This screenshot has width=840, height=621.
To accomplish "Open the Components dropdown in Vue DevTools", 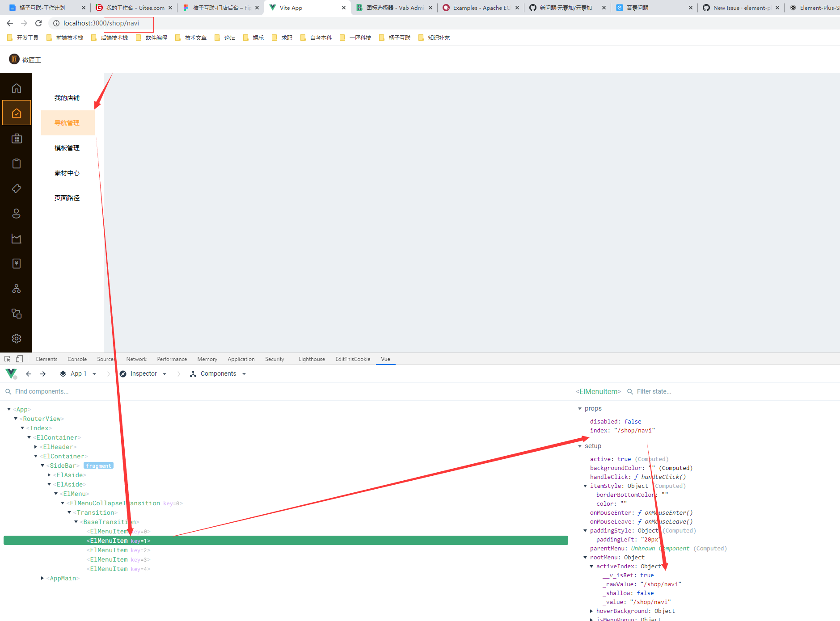I will 218,374.
